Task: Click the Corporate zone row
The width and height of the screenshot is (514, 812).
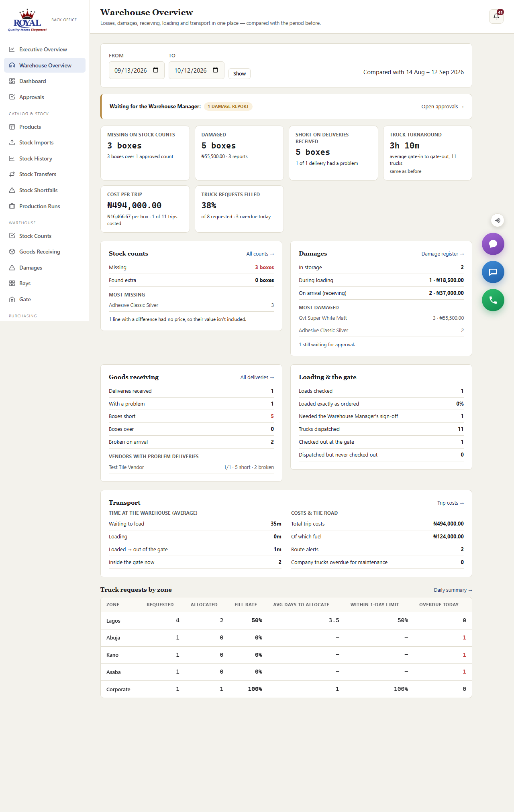Action: [x=286, y=689]
